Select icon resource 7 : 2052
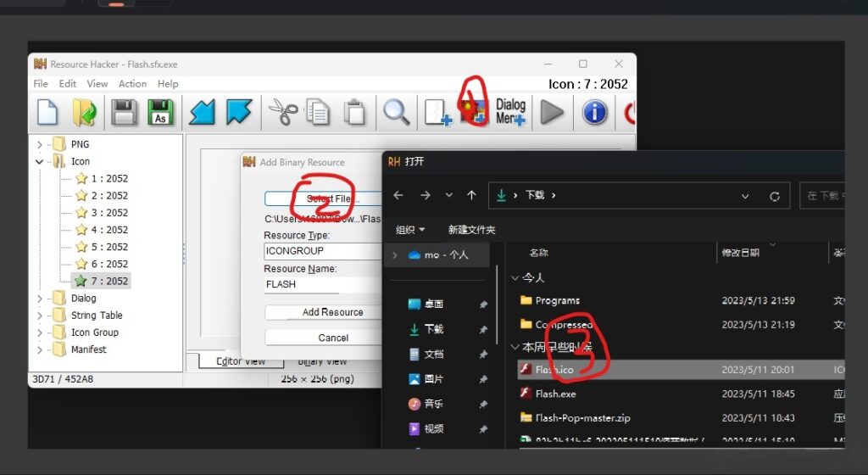Screen dimensions: 868x475 tap(102, 282)
